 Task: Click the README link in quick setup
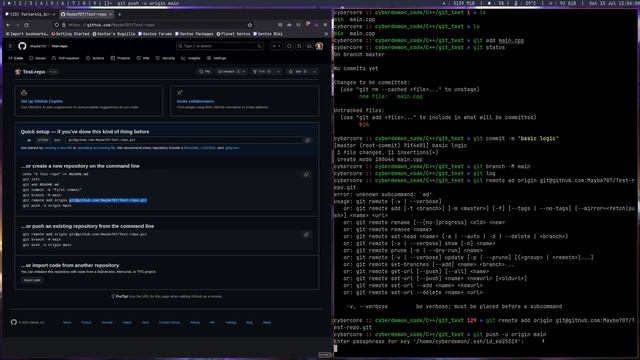191,148
